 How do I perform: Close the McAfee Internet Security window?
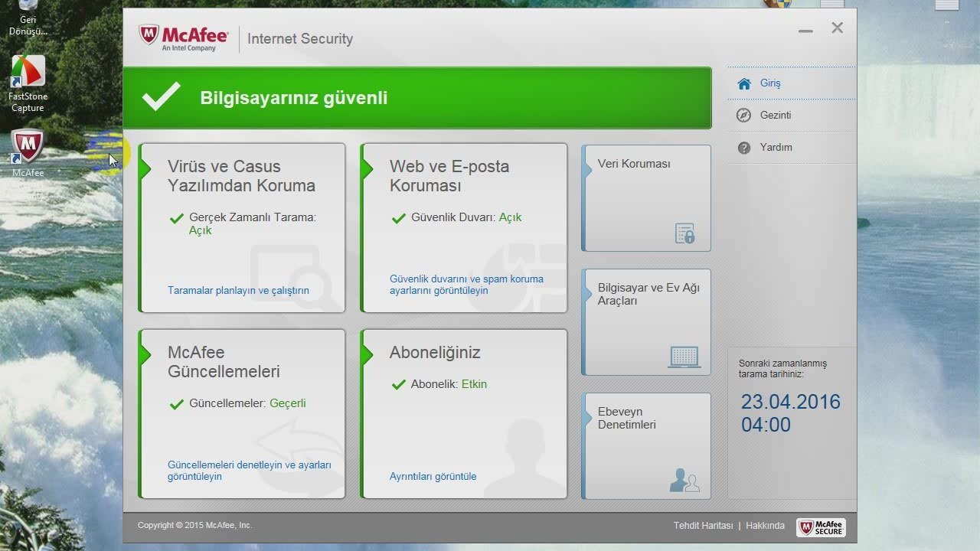coord(837,28)
